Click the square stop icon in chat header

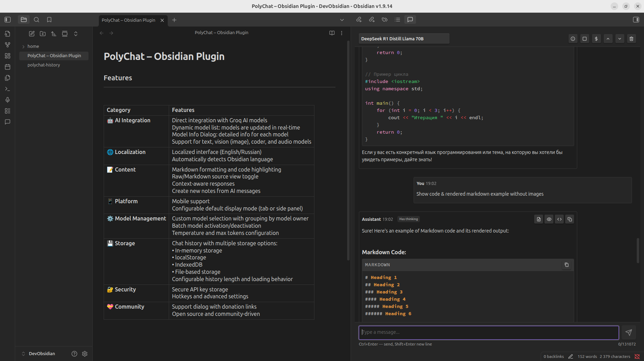tap(585, 39)
